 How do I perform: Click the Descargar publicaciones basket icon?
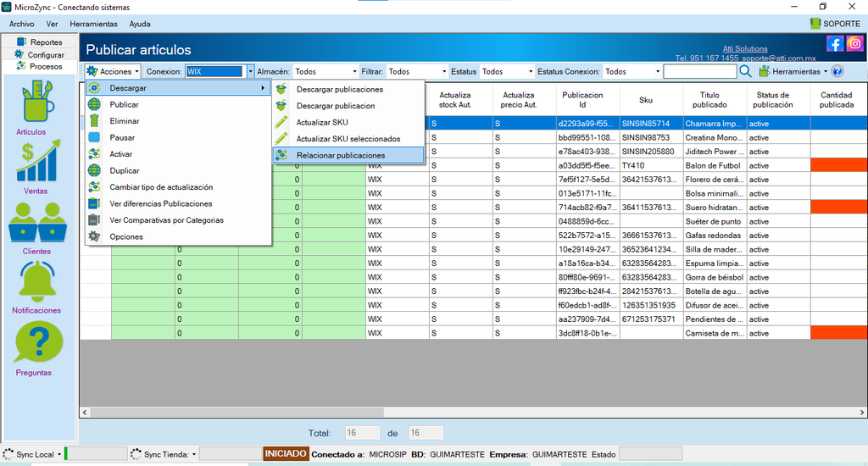point(281,89)
